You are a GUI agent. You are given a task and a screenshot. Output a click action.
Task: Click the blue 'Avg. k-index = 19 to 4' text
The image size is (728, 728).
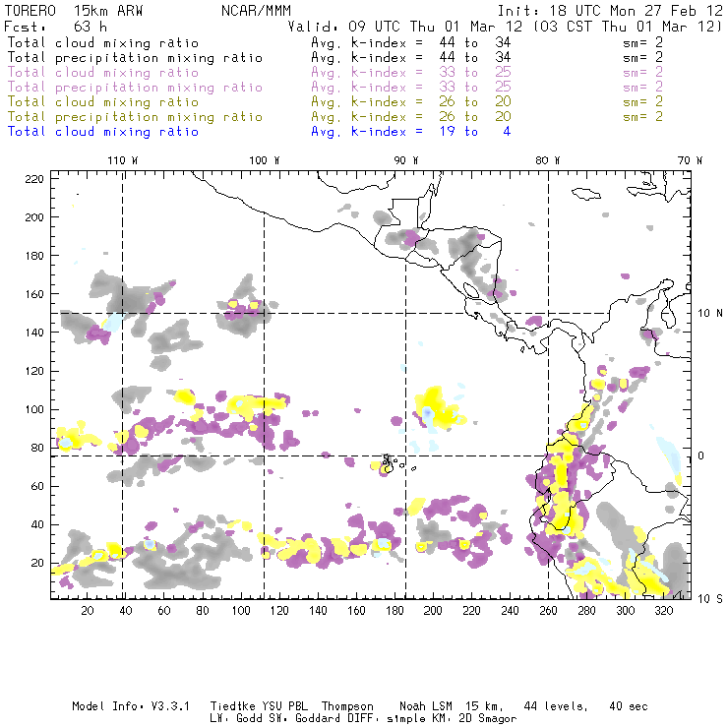pos(411,132)
